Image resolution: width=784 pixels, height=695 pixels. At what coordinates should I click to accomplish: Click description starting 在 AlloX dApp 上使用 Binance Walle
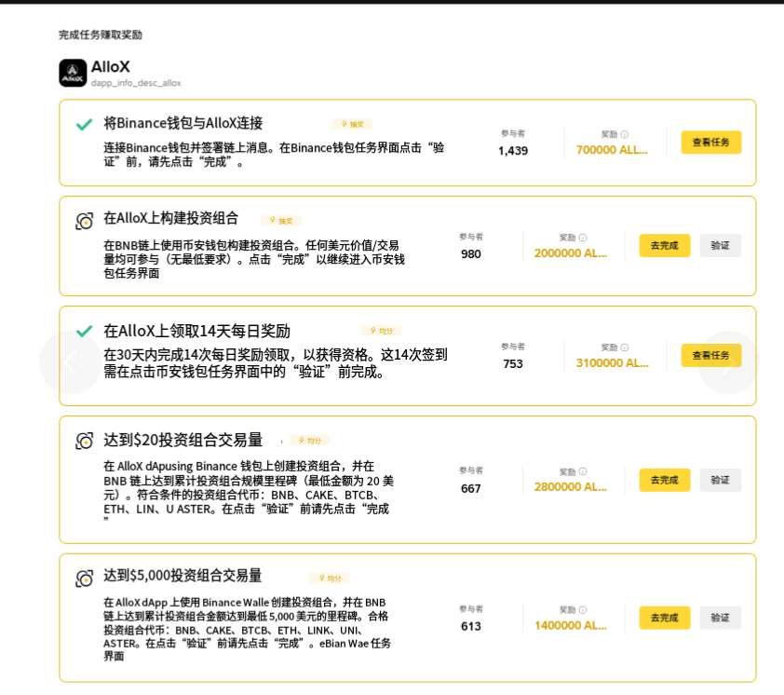click(x=247, y=629)
